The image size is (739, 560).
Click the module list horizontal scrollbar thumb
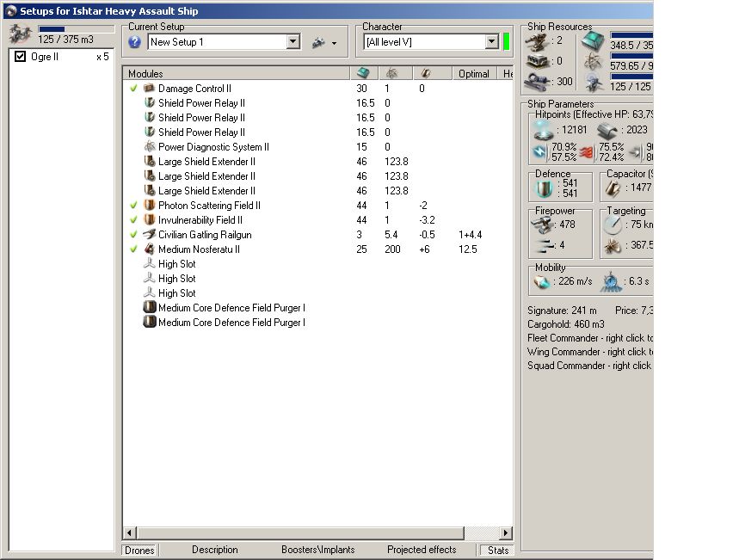[x=299, y=532]
